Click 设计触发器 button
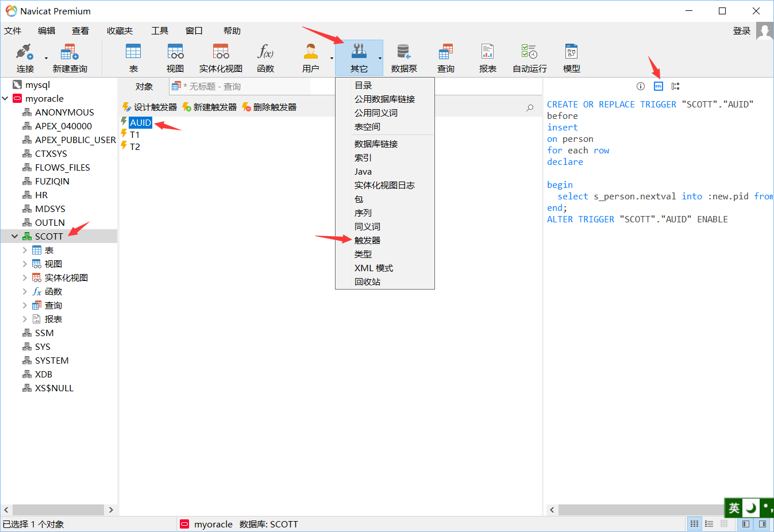 (x=149, y=107)
